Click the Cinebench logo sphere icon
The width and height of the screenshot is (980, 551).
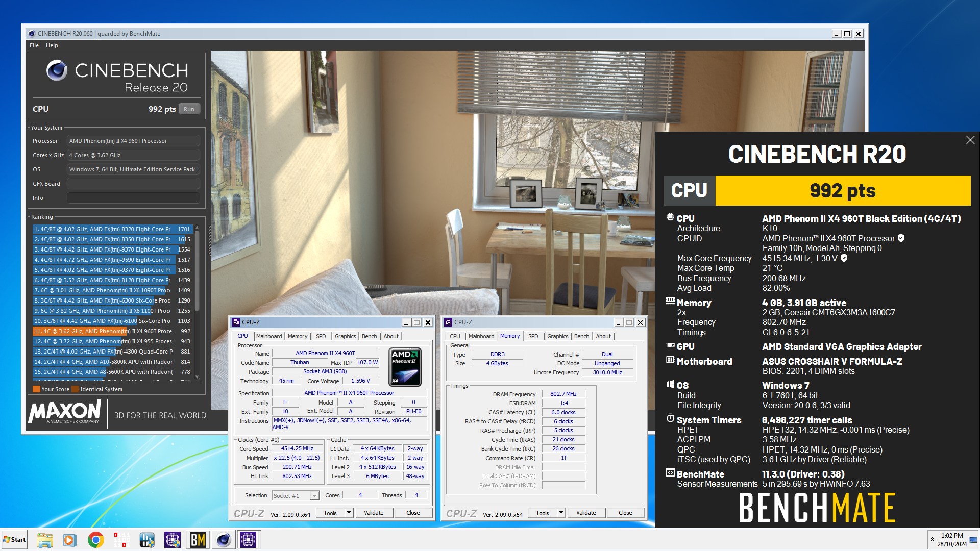(x=57, y=70)
